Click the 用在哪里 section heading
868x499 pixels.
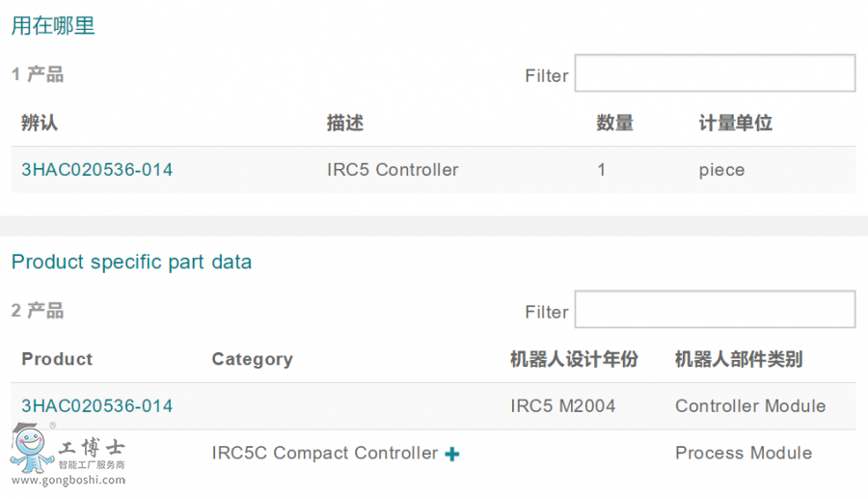[53, 26]
